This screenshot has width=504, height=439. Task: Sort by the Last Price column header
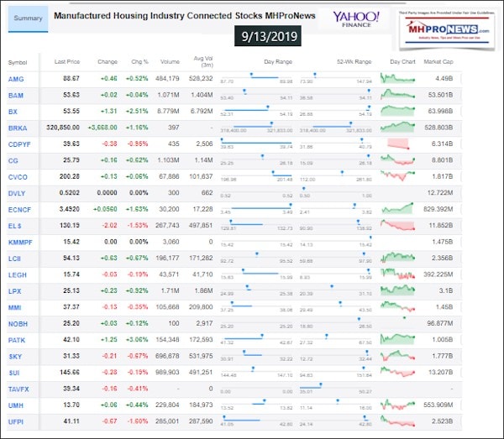tap(67, 61)
